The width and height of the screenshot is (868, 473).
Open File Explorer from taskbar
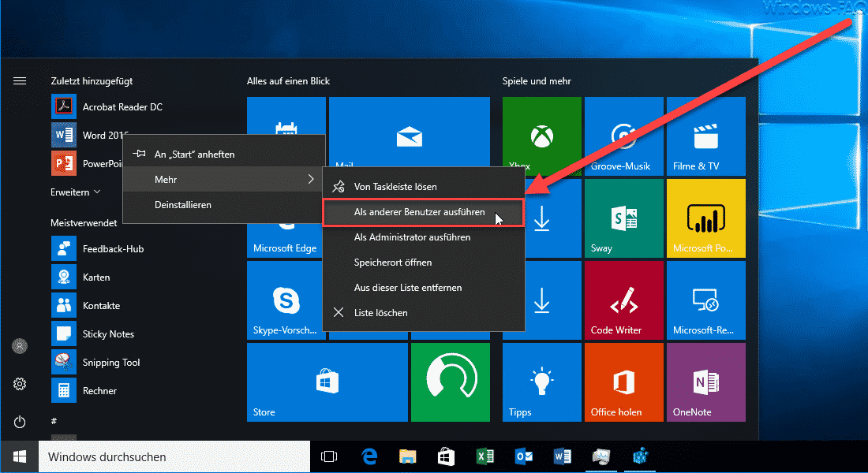[x=407, y=457]
